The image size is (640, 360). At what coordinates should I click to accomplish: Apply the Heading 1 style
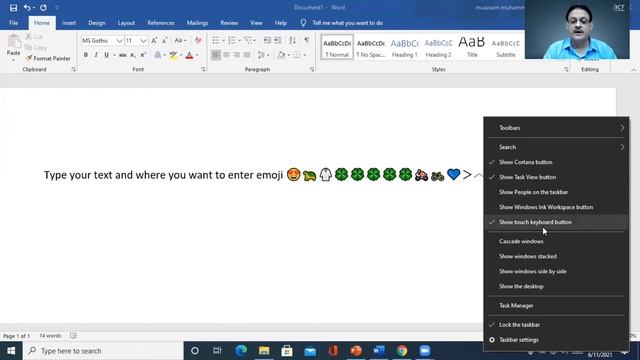coord(404,47)
